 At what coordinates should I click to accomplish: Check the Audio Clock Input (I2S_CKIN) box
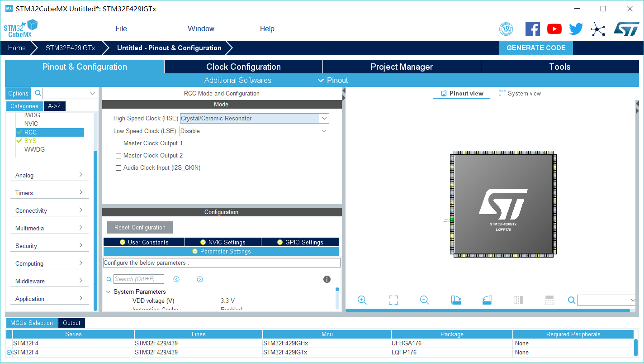pos(118,167)
